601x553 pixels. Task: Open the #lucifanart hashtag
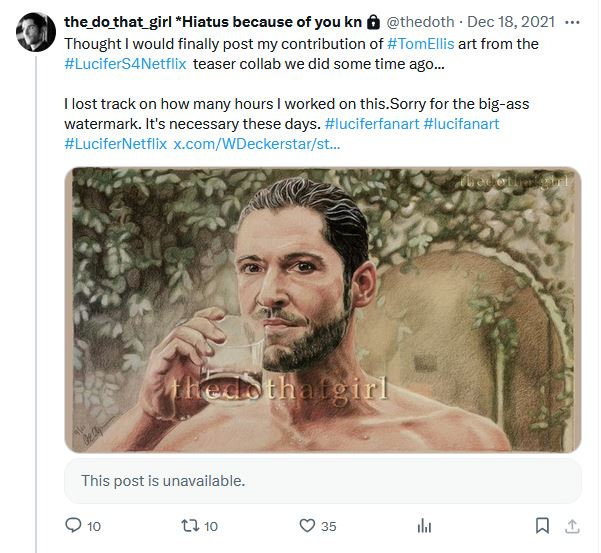coord(467,124)
